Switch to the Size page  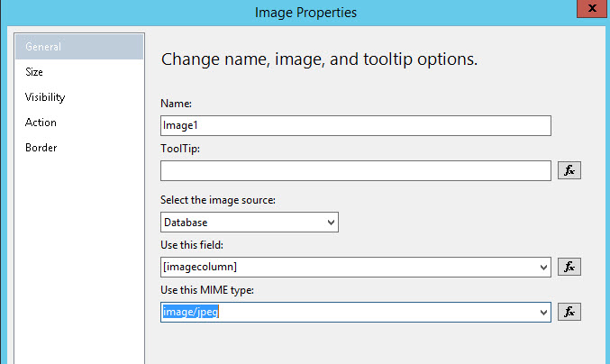point(34,72)
